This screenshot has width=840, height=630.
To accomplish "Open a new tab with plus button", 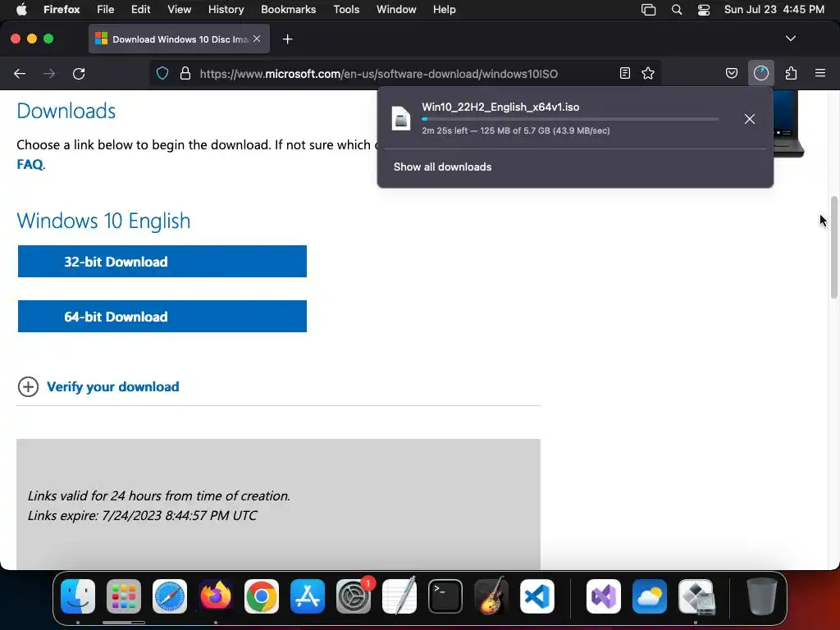I will point(288,39).
